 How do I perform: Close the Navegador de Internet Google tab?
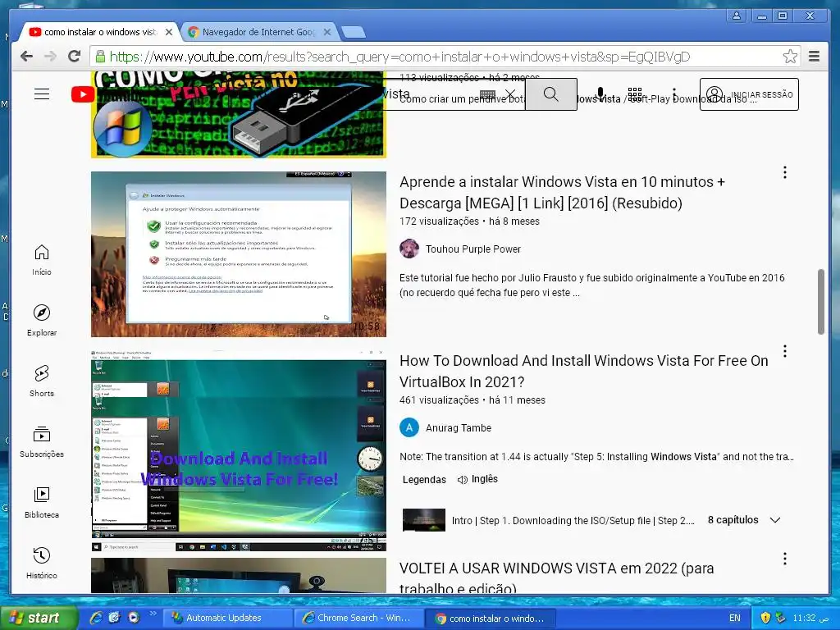327,32
